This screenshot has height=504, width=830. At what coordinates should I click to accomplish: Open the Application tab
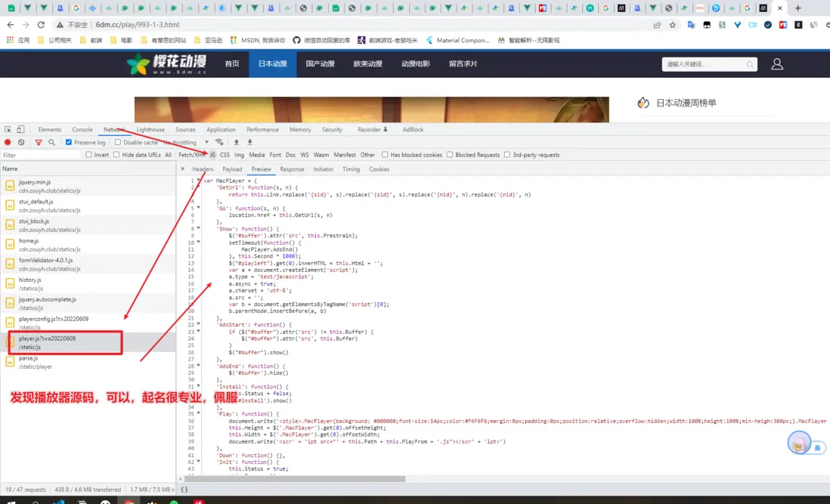pos(221,129)
